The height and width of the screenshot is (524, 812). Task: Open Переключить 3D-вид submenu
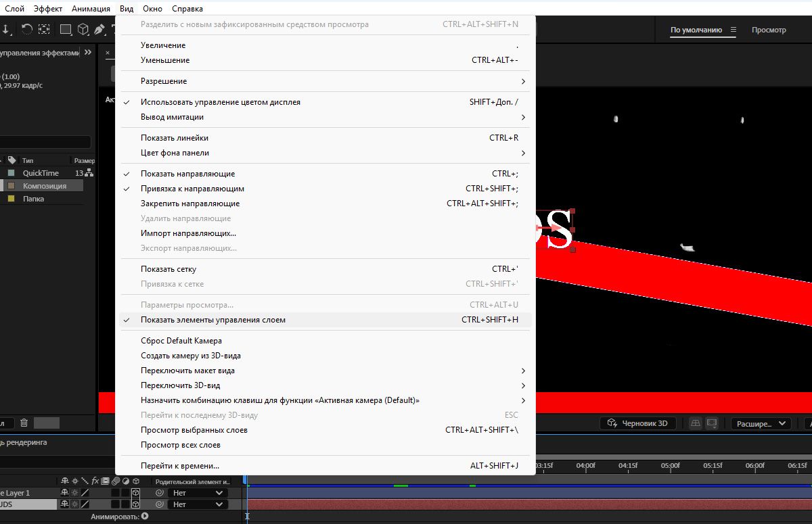click(325, 385)
